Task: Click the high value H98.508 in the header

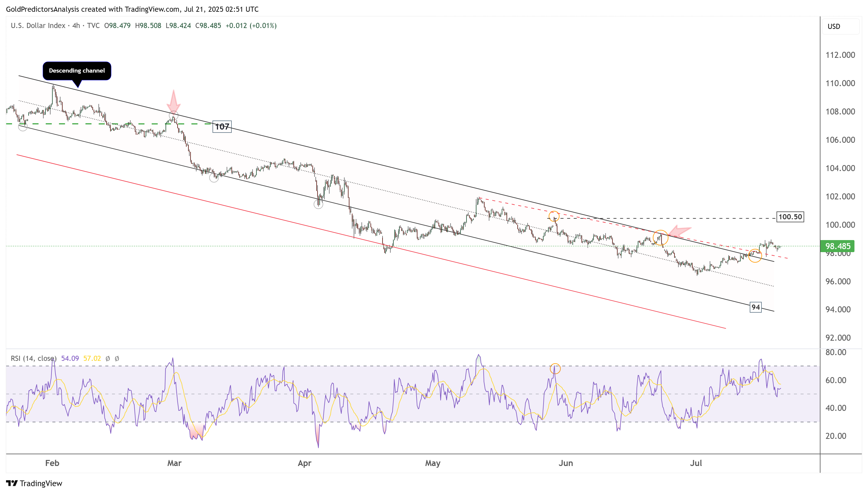Action: coord(148,25)
